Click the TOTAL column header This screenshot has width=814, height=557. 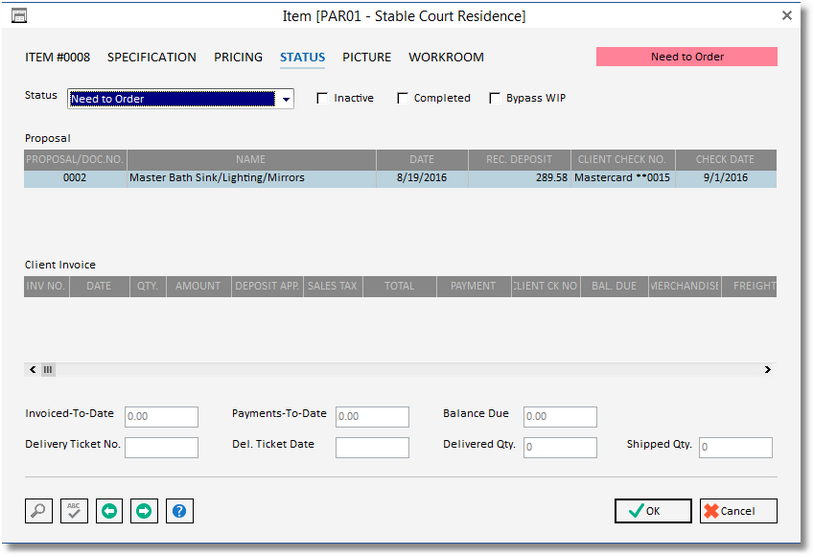click(x=400, y=287)
